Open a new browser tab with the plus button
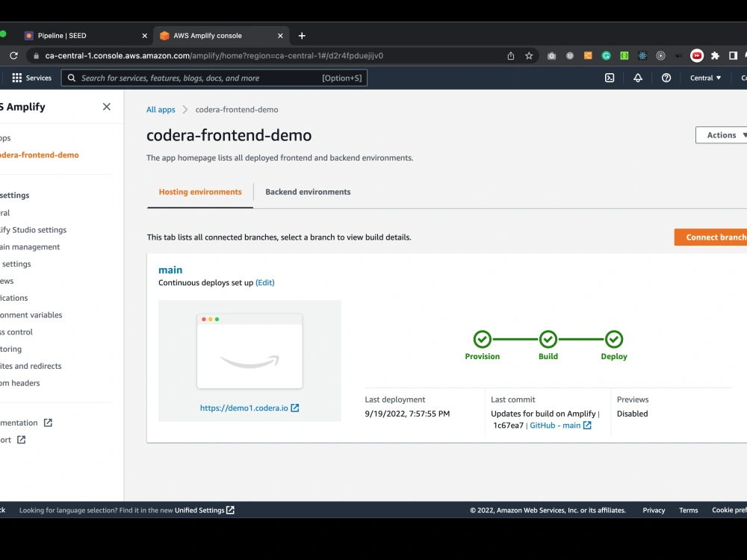This screenshot has width=747, height=560. point(302,36)
